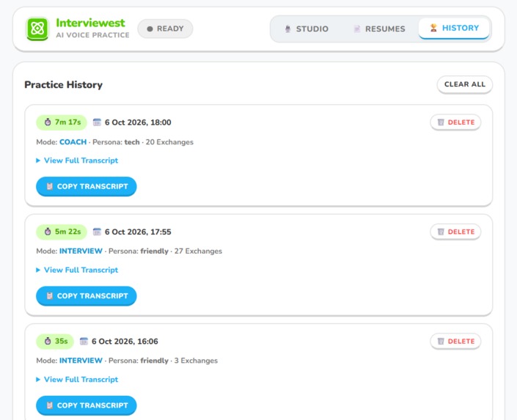
Task: Expand View Full Transcript for 3 Exchanges session
Action: (x=77, y=380)
